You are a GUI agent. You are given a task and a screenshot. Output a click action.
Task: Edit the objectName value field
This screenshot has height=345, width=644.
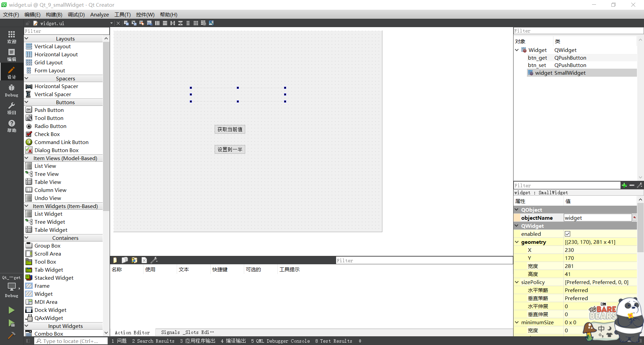(x=597, y=218)
